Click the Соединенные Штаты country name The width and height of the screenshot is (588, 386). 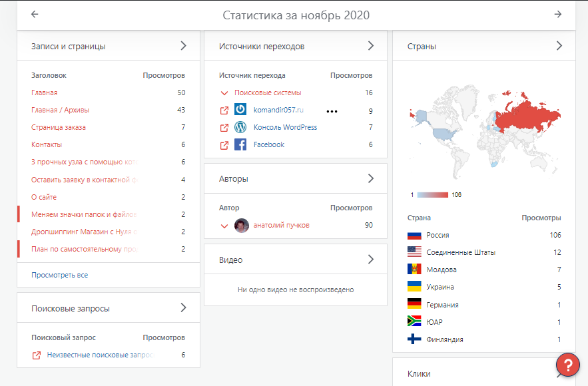pyautogui.click(x=461, y=252)
